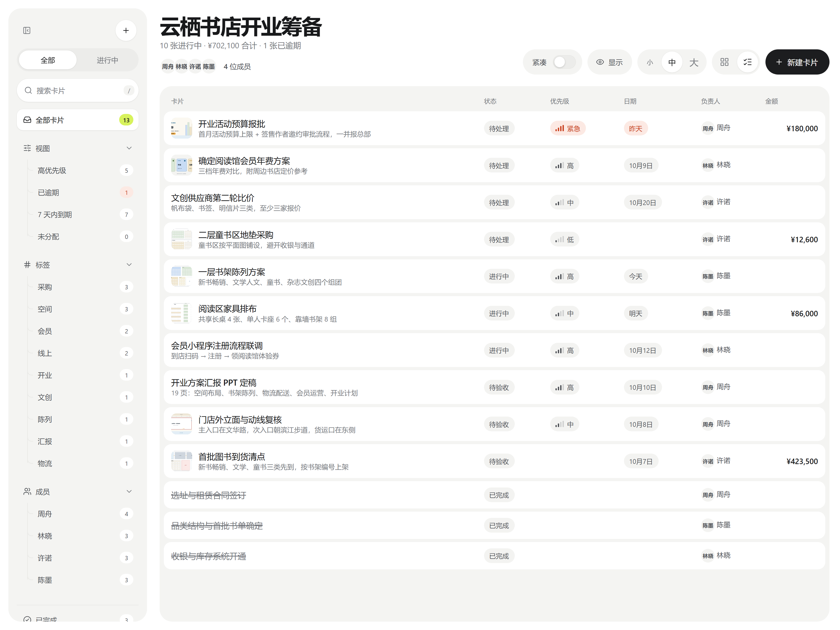Click 周舟 avatar in the header member list
840x630 pixels.
pyautogui.click(x=167, y=66)
